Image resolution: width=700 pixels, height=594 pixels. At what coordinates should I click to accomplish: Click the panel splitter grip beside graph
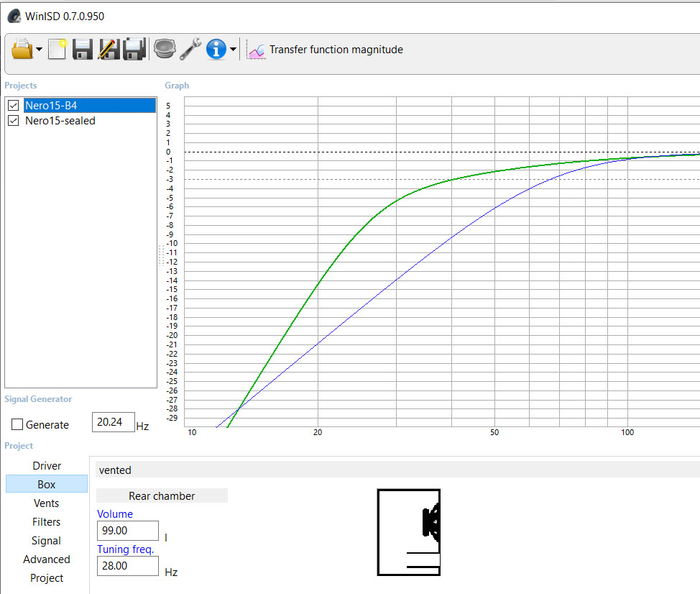coord(161,255)
